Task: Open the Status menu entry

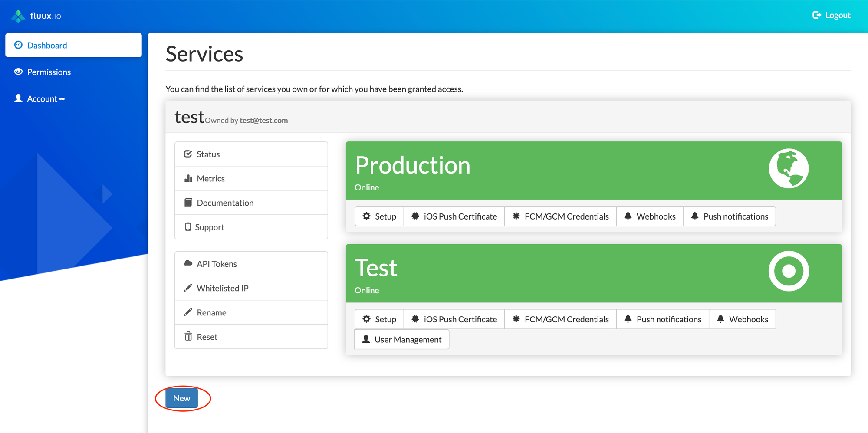Action: tap(251, 154)
